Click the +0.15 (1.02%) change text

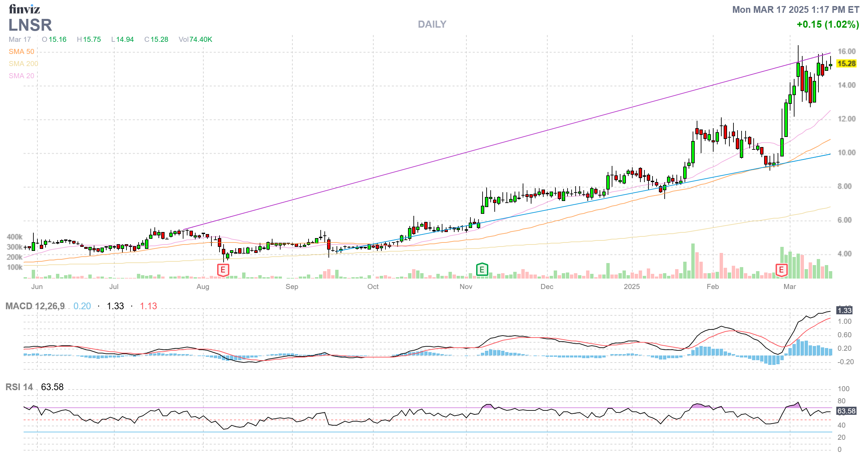(x=828, y=24)
